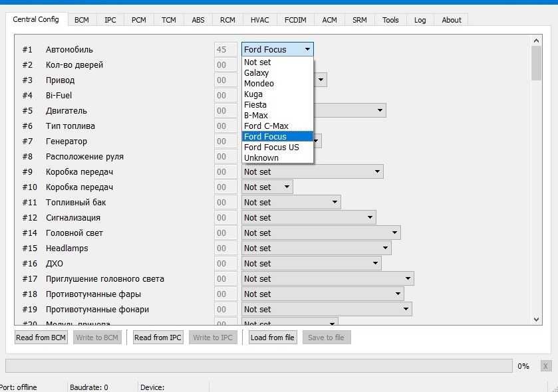Screen dimensions: 558x392
Task: Open the IPC tab
Action: (x=110, y=20)
